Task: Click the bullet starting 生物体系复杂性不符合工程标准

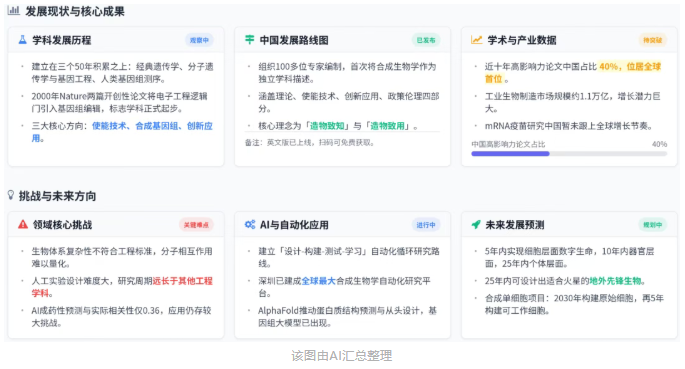Action: 122,257
